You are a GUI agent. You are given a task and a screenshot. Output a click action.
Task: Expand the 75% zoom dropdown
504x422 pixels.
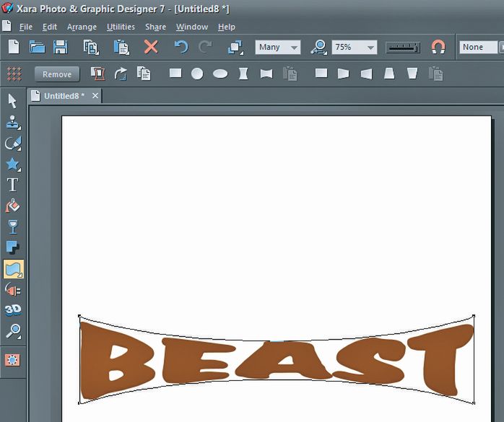point(354,47)
